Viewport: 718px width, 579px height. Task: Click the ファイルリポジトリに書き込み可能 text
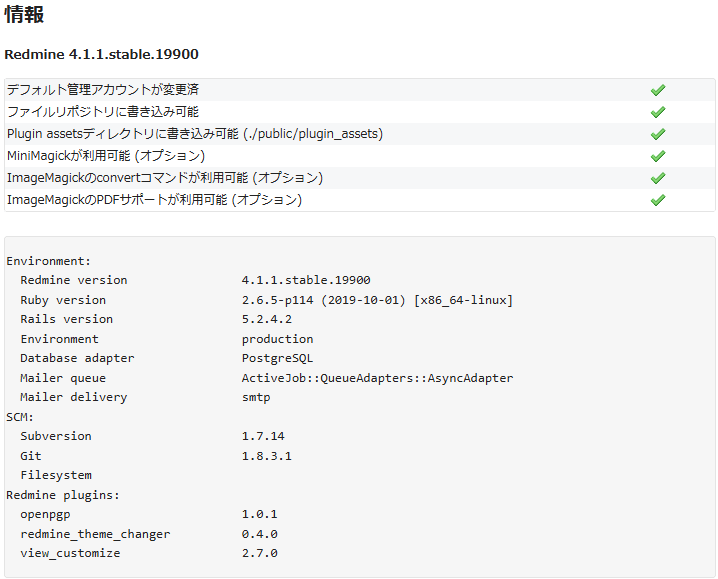pos(103,111)
